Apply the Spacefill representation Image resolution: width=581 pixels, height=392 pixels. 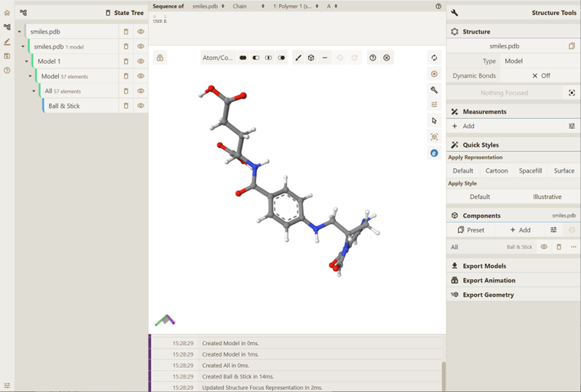pos(530,171)
